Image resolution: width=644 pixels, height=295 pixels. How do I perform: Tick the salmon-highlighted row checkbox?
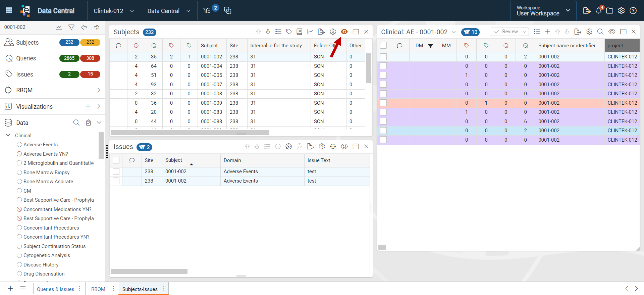pos(383,103)
